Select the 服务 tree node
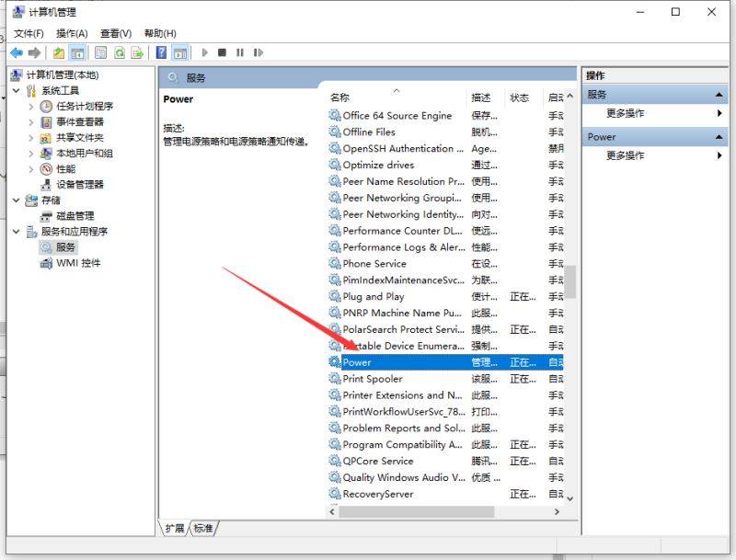 click(65, 247)
